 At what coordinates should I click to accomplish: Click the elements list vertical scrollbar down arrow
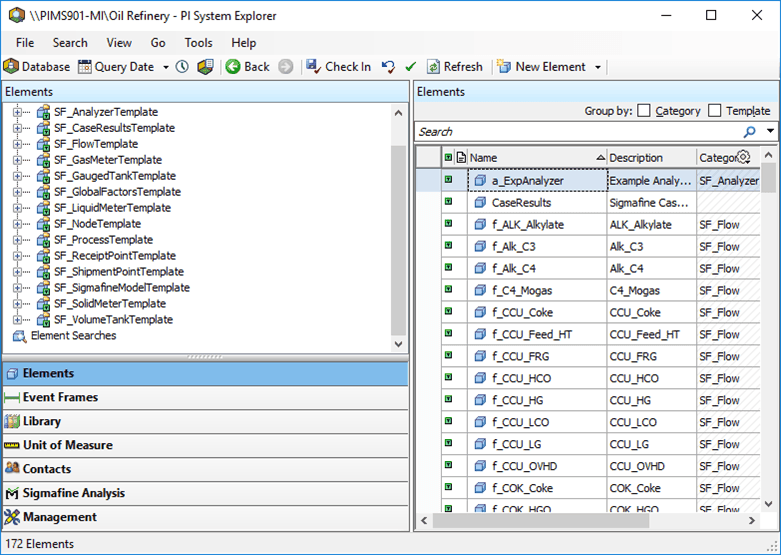click(769, 504)
